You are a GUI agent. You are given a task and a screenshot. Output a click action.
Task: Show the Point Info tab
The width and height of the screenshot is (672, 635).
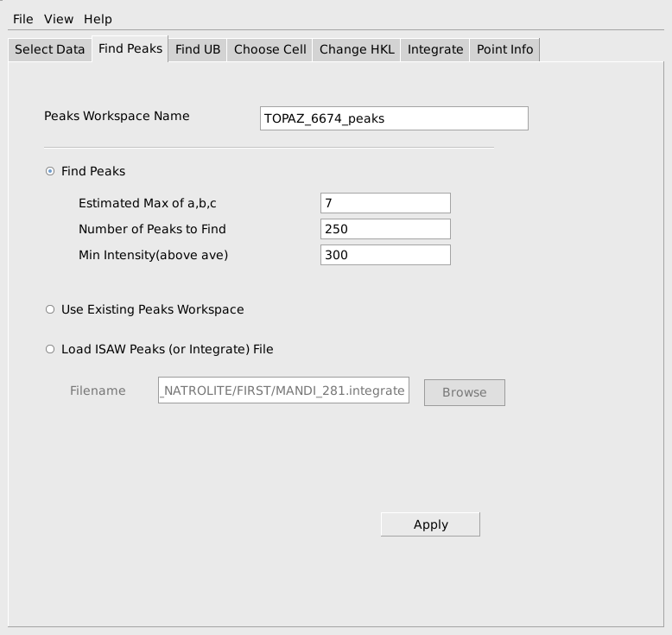coord(504,49)
